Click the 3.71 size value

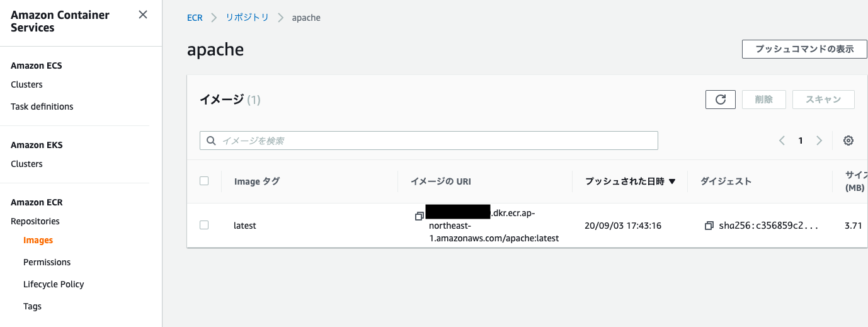(853, 226)
